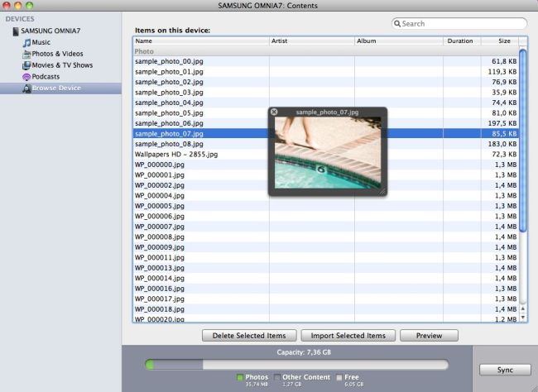The image size is (538, 392).
Task: Click the Samsung Omnia7 phone icon
Action: pos(15,31)
